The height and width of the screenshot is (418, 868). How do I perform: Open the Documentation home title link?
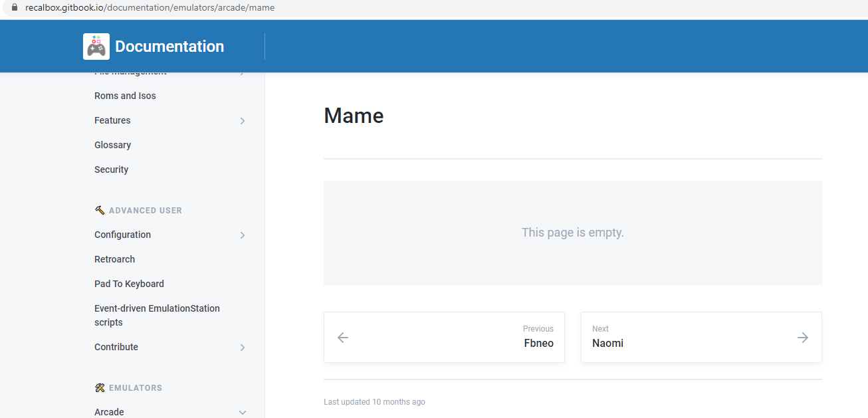coord(169,47)
